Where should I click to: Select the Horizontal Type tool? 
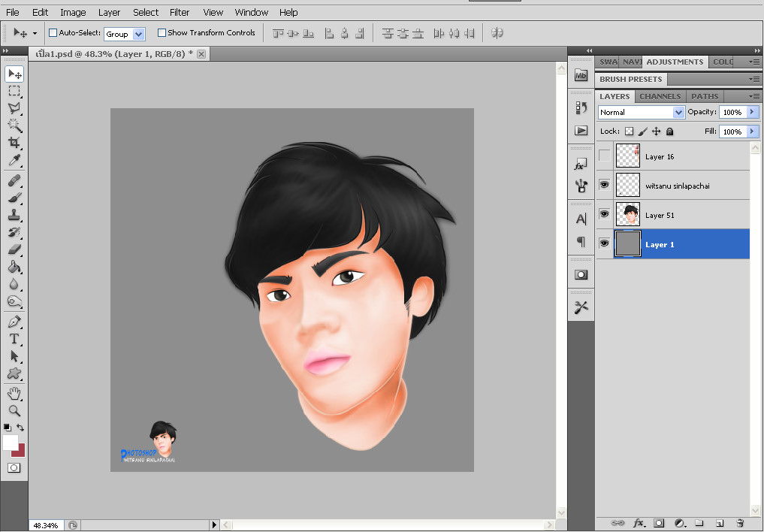(14, 339)
